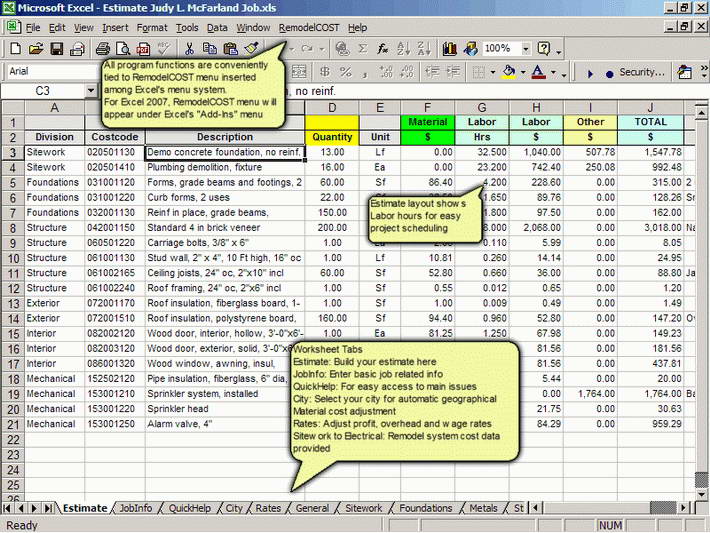710x533 pixels.
Task: Click the Increase Decimal icon
Action: coord(386,72)
